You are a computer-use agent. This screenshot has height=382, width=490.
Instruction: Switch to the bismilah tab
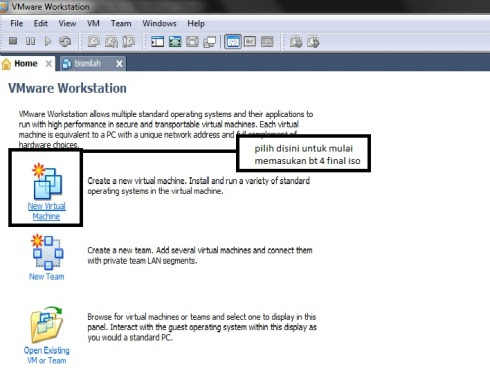click(x=87, y=63)
